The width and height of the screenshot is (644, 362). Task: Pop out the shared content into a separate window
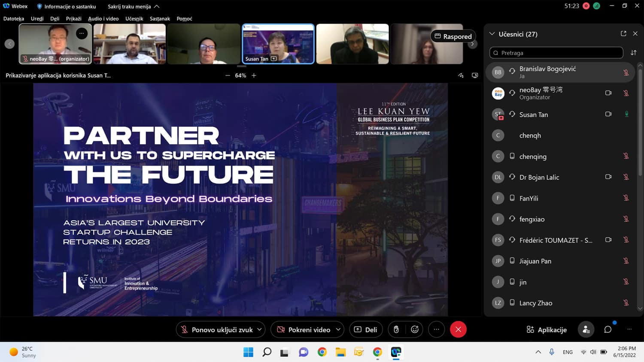475,75
